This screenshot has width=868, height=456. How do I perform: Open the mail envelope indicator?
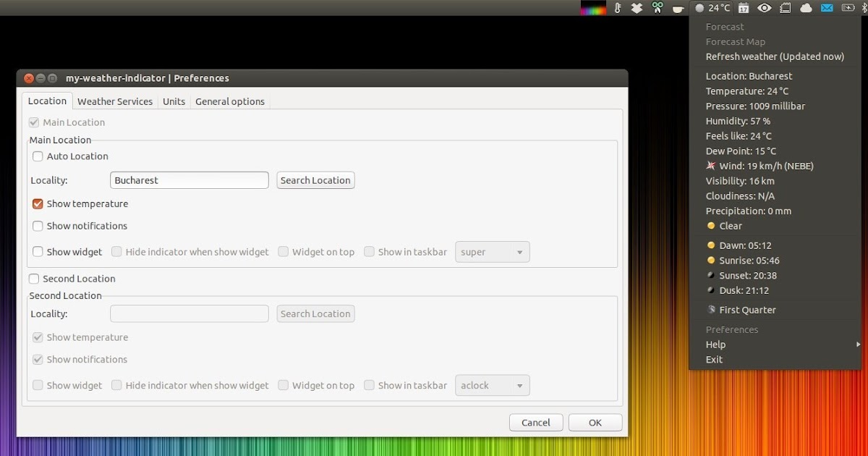(x=827, y=8)
